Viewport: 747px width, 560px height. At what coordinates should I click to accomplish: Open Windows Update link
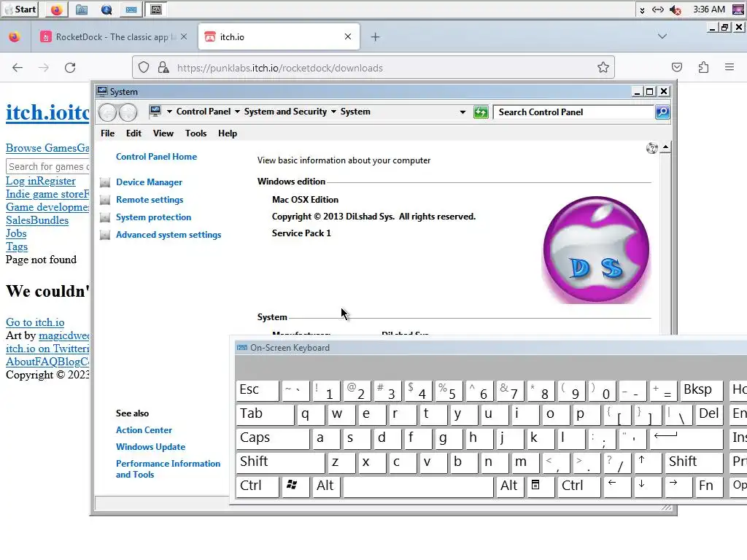pos(150,447)
